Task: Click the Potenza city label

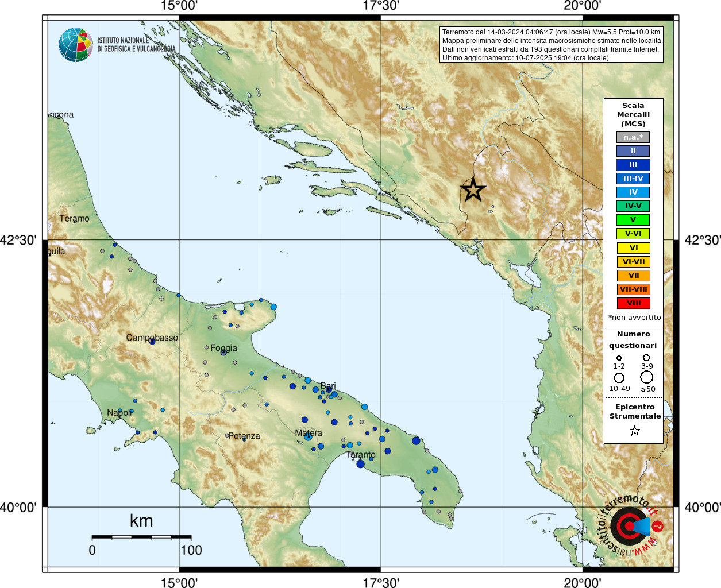Action: click(x=244, y=436)
